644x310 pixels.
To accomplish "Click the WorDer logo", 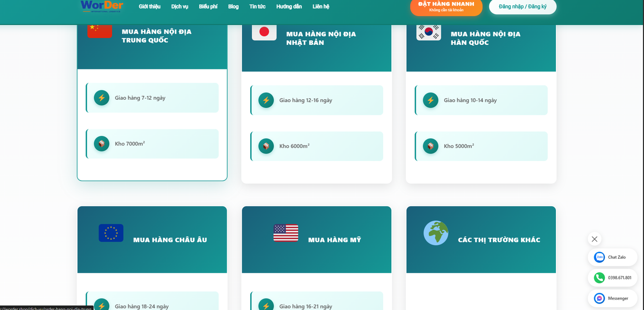I will [101, 6].
